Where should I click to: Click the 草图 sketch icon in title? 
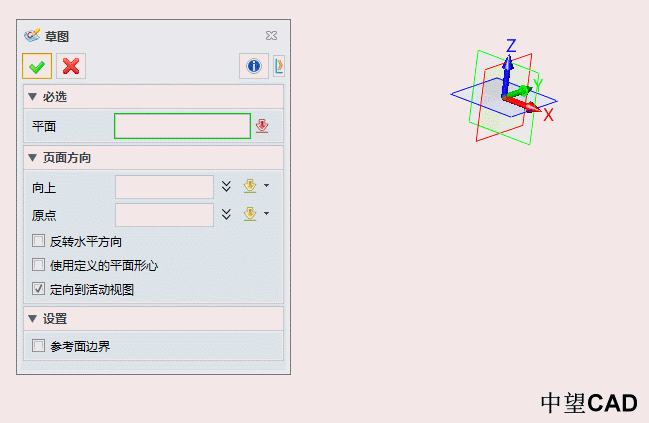tap(31, 35)
